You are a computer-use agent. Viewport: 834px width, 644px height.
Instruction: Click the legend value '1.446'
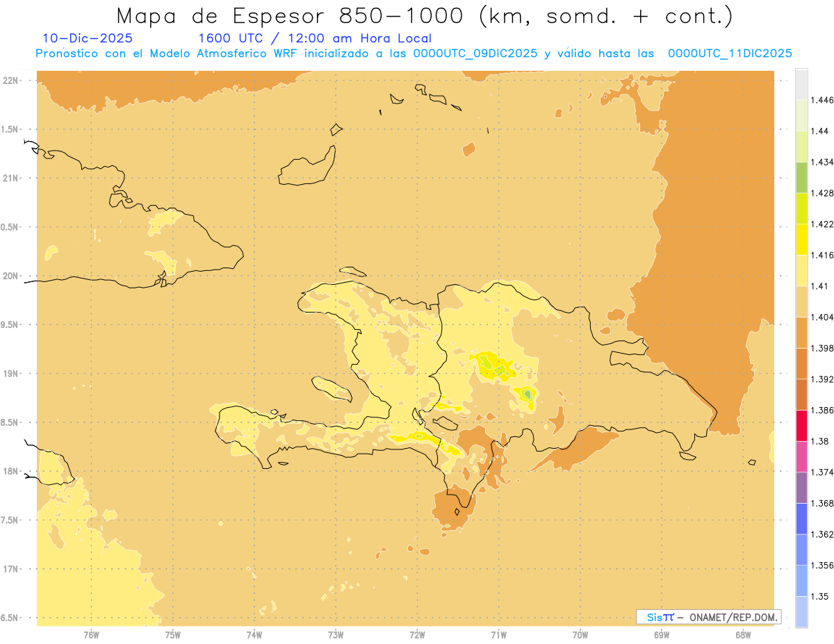(x=823, y=101)
